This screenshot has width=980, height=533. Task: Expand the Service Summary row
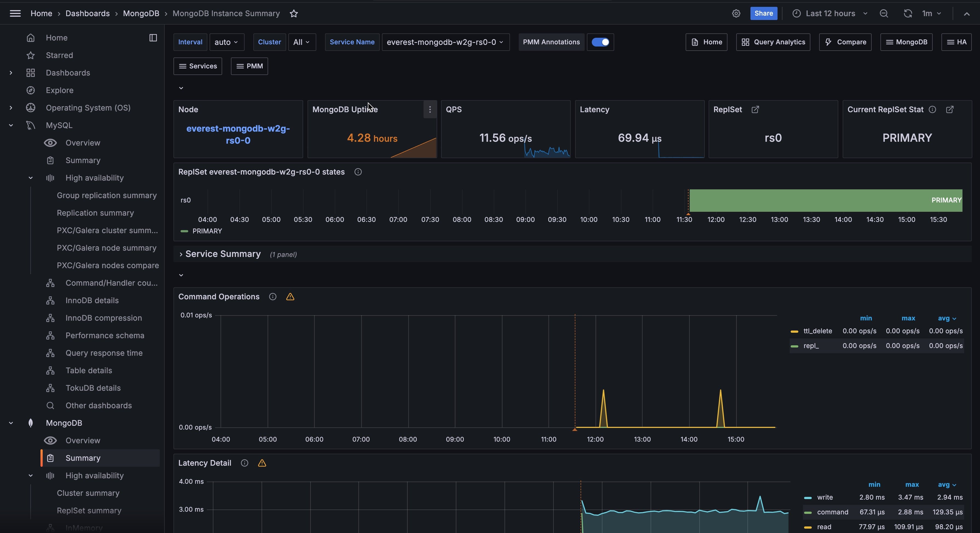click(222, 254)
